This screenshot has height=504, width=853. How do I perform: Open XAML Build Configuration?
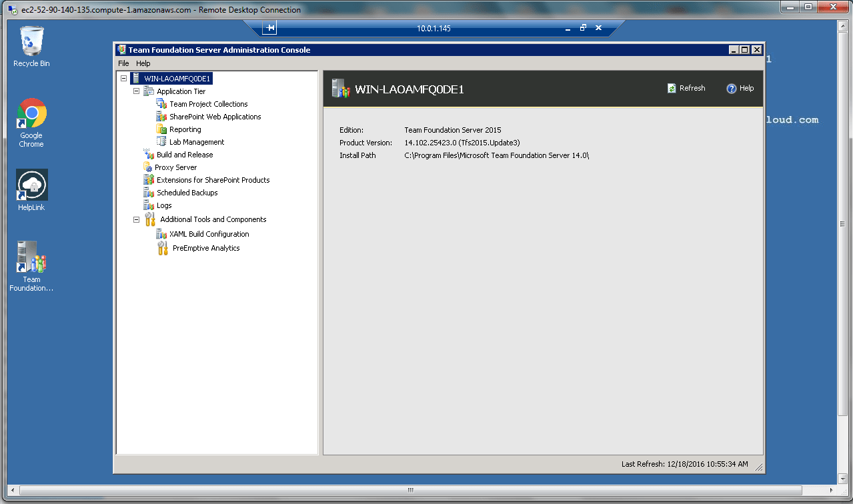coord(209,234)
